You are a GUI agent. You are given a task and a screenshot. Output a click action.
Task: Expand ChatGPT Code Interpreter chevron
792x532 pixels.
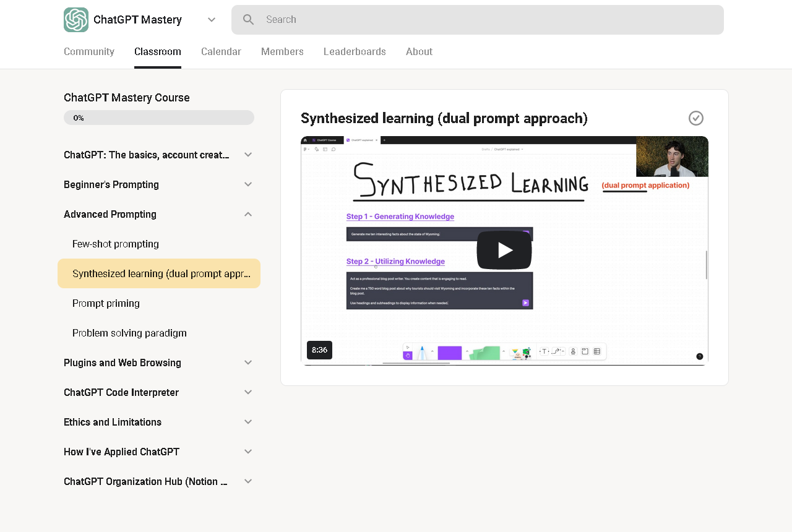[x=248, y=392]
